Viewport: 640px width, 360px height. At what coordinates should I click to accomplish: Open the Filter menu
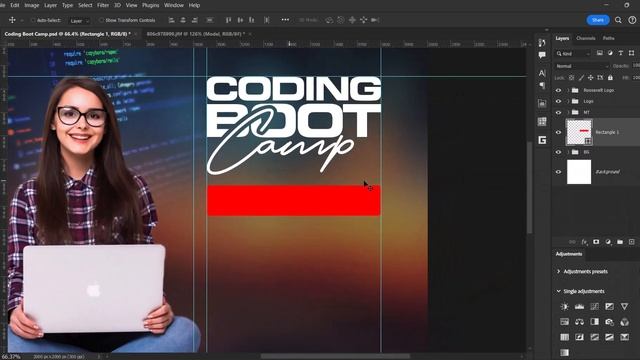pos(103,5)
